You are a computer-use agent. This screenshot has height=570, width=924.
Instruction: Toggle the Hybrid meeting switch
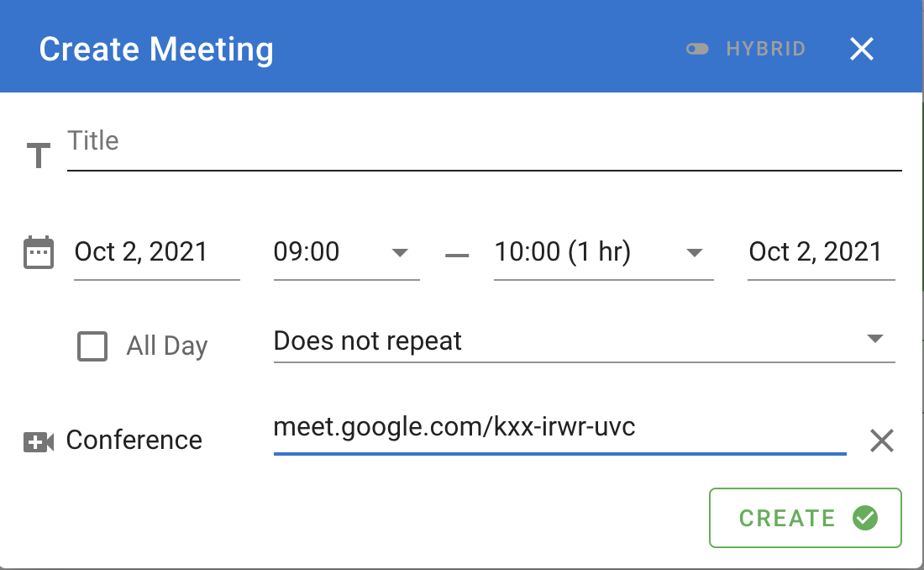[x=697, y=49]
